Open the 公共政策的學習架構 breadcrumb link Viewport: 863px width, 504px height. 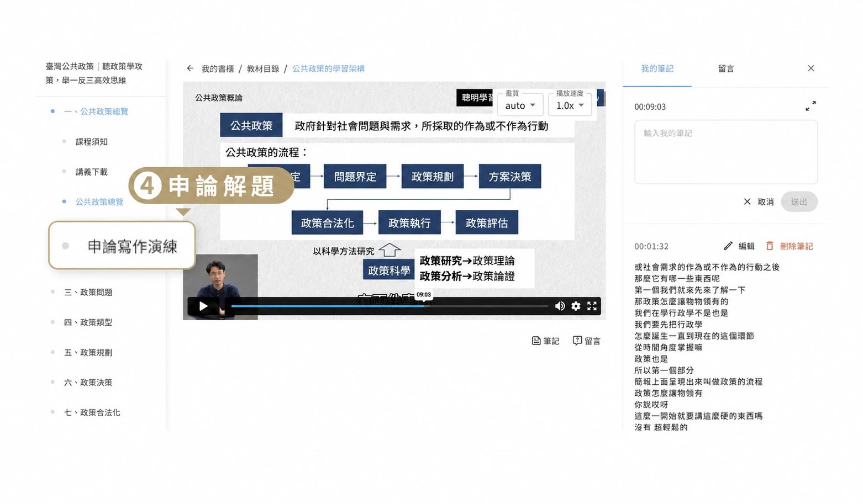point(328,68)
